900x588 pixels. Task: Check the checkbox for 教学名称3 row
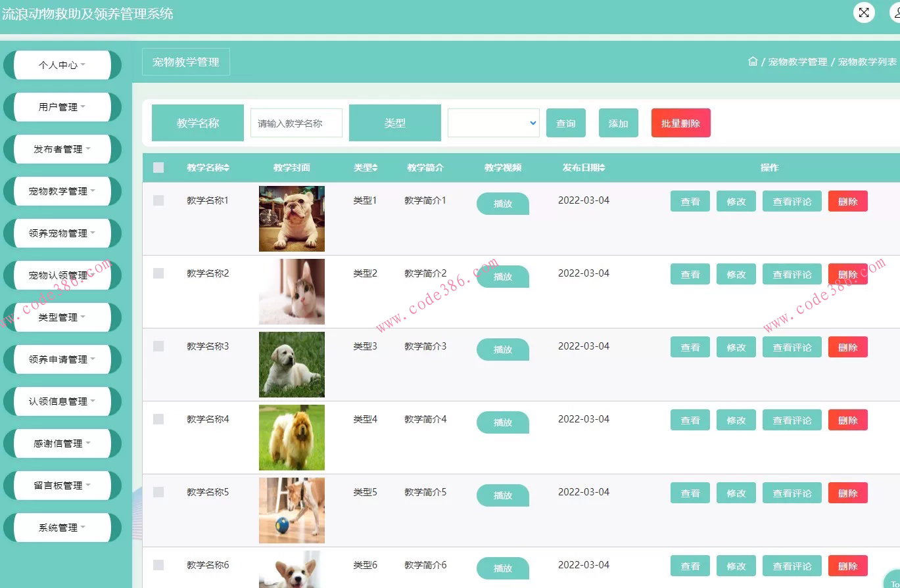click(x=158, y=346)
